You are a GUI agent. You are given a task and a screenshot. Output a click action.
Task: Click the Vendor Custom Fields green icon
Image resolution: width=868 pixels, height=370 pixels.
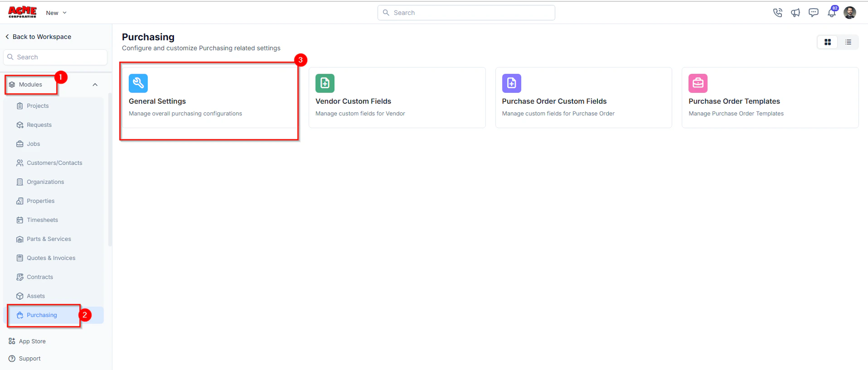[x=325, y=83]
